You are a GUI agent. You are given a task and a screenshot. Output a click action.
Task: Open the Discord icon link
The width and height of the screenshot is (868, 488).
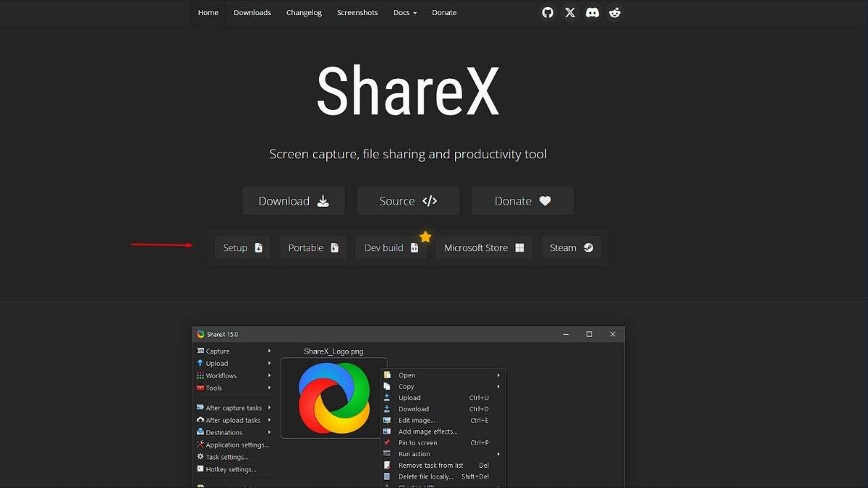click(592, 12)
